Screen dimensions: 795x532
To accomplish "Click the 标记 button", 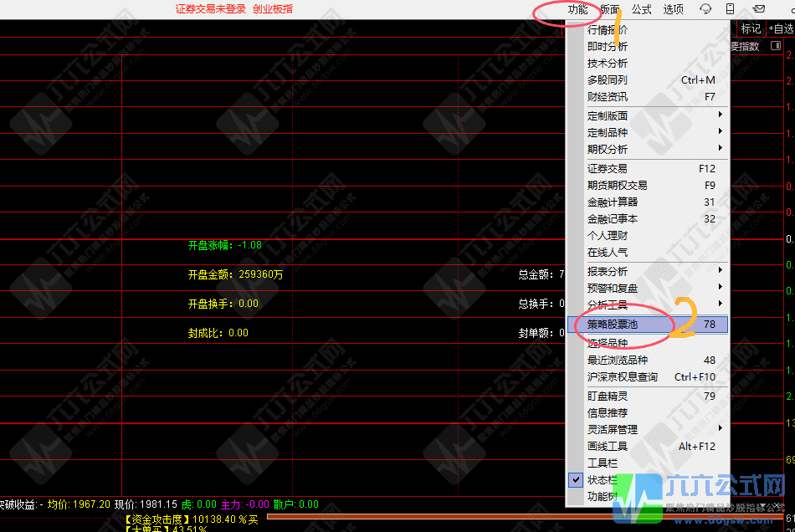I will tap(751, 28).
